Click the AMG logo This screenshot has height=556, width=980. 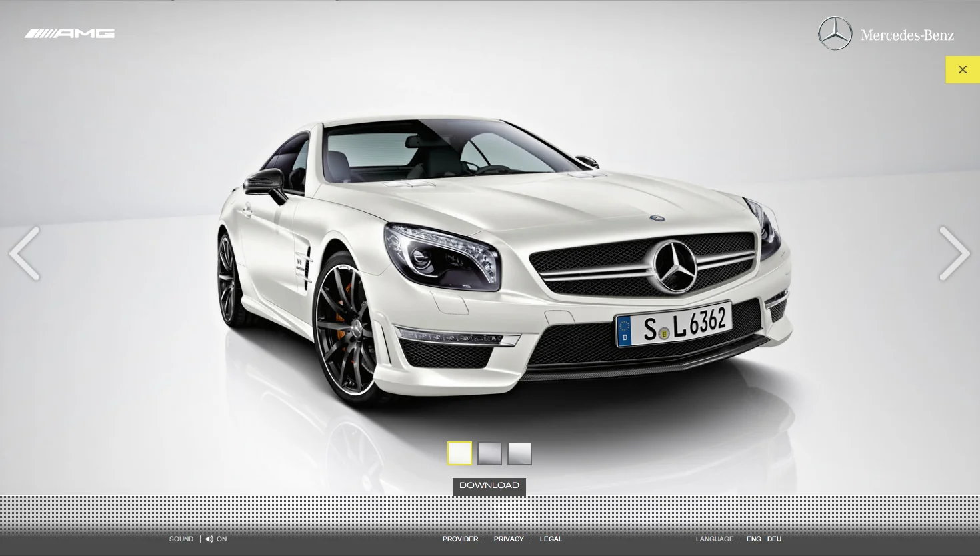point(69,33)
